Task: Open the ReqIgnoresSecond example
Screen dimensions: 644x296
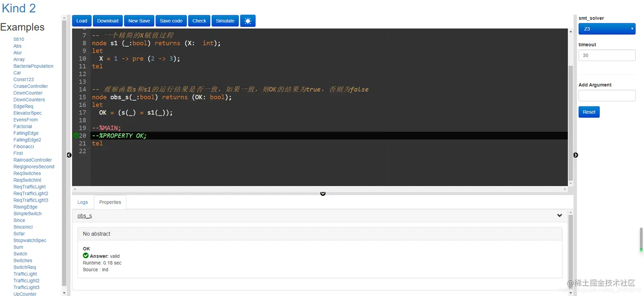Action: [34, 167]
